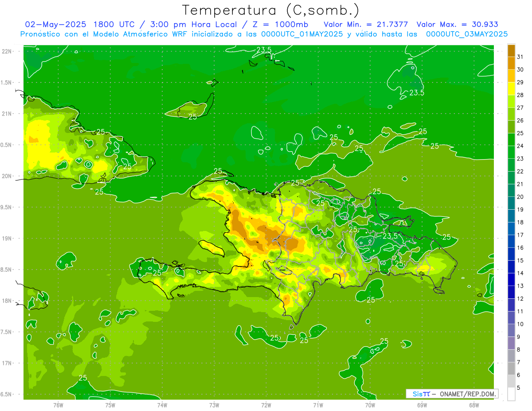Click the orange legend swatch between 30 and 31
The width and height of the screenshot is (532, 411).
[511, 63]
